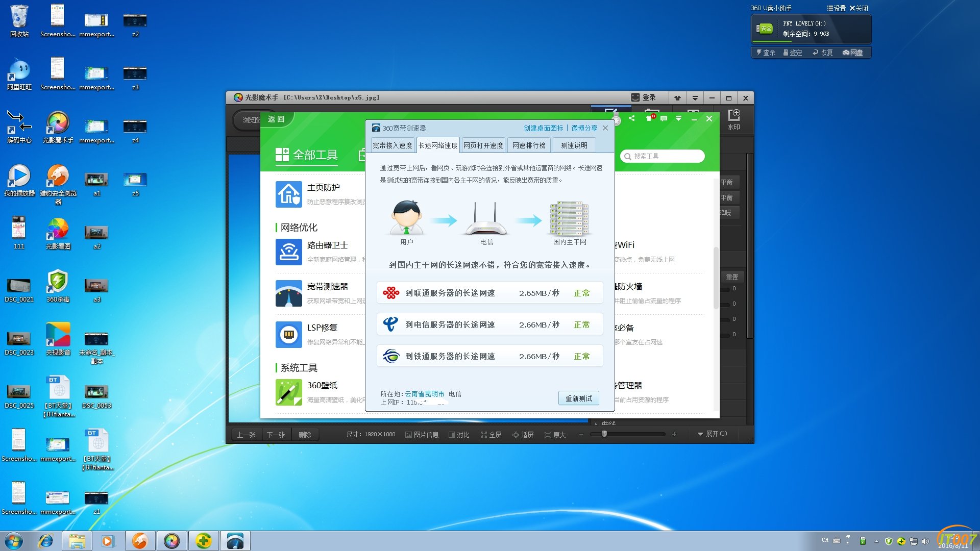
Task: Click the 重置 button in right panel
Action: coord(732,277)
